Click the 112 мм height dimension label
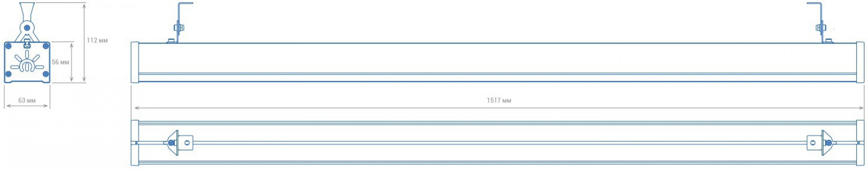868x169 pixels. [97, 40]
